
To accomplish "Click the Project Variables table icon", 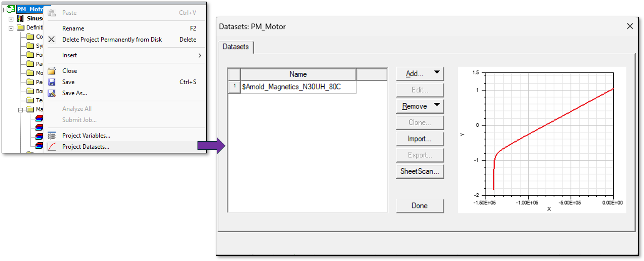I will (52, 135).
